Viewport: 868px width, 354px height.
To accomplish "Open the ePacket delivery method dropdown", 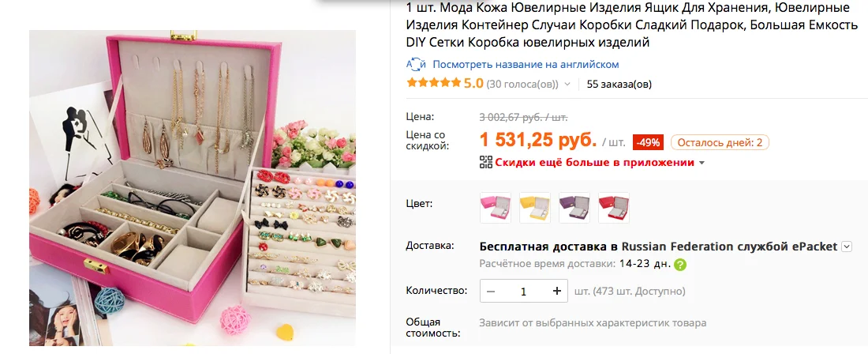I will [847, 247].
